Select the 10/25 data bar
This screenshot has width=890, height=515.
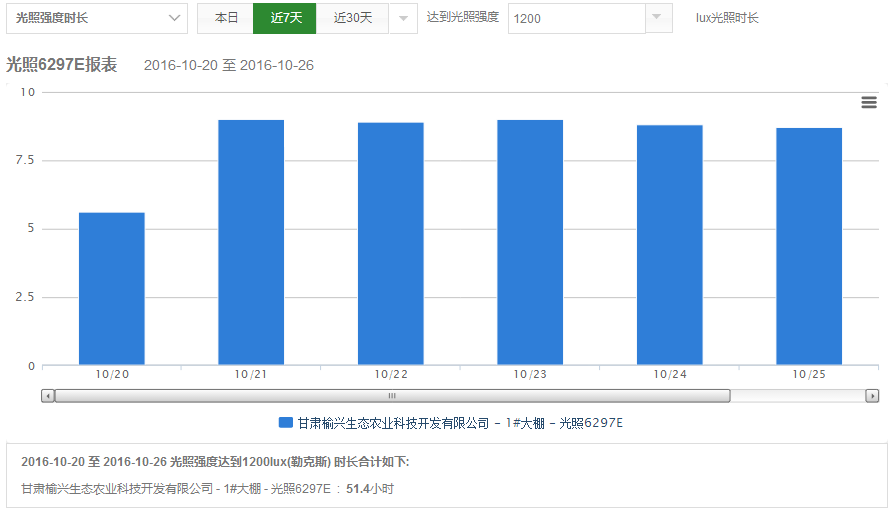tap(809, 247)
